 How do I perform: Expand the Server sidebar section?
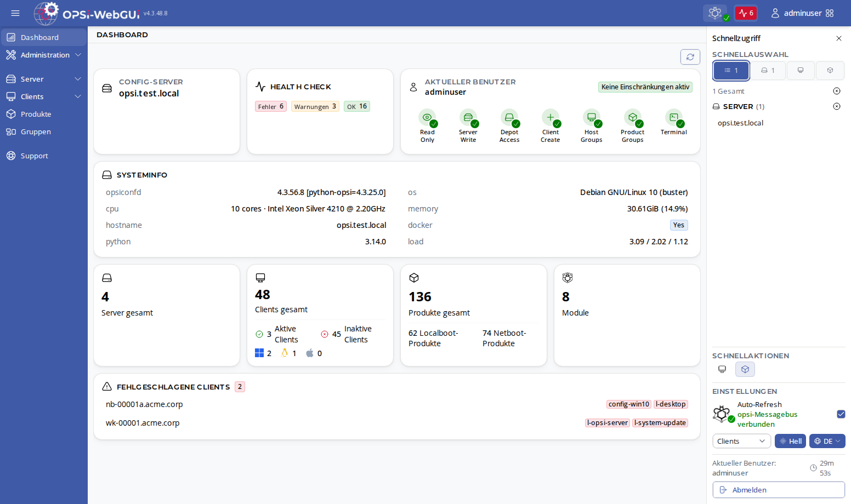tap(43, 79)
